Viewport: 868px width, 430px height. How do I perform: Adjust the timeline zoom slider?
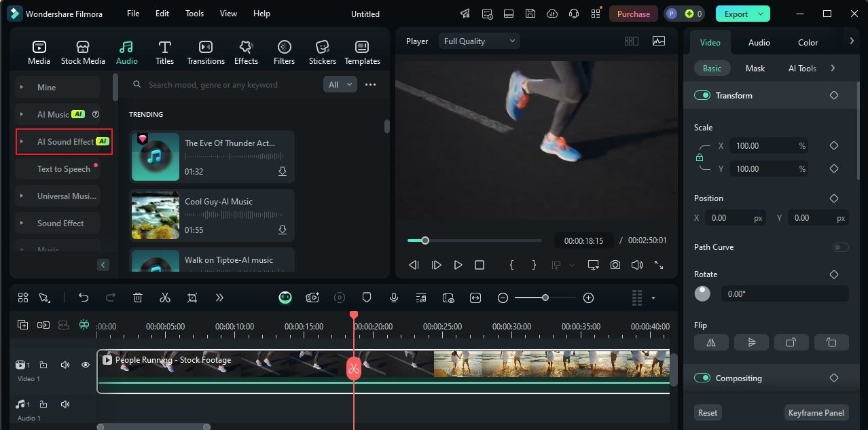(x=545, y=298)
